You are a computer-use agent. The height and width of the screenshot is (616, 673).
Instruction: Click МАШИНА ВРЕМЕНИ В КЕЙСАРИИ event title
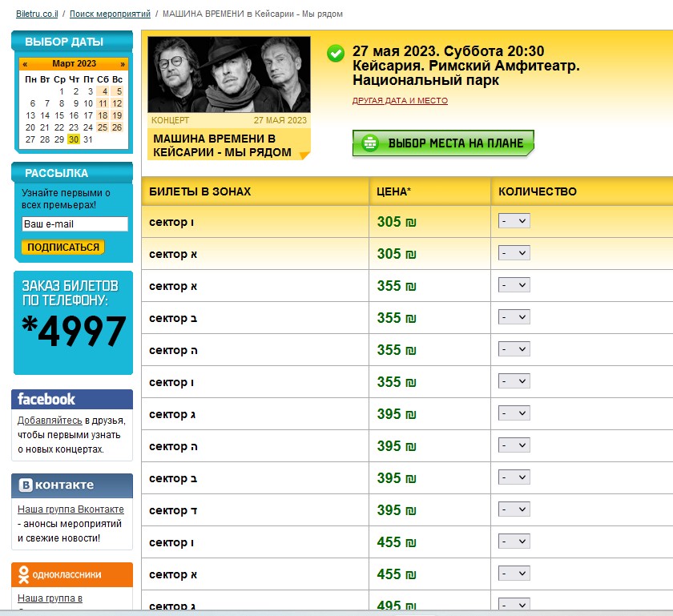click(x=223, y=146)
